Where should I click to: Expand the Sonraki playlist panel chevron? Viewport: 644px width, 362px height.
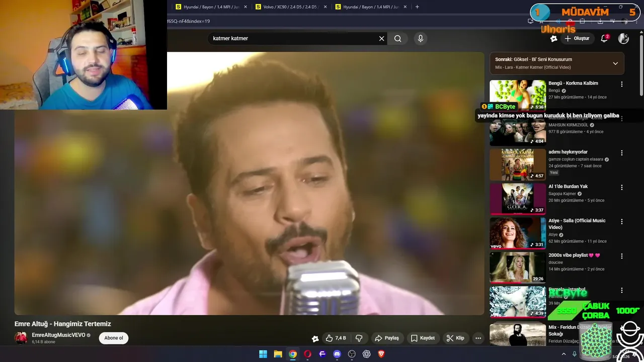[x=615, y=63]
